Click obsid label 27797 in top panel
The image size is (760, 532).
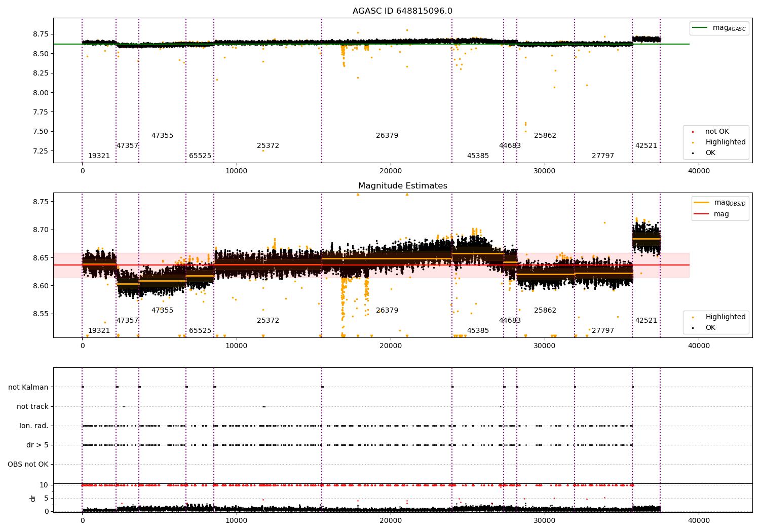click(603, 156)
